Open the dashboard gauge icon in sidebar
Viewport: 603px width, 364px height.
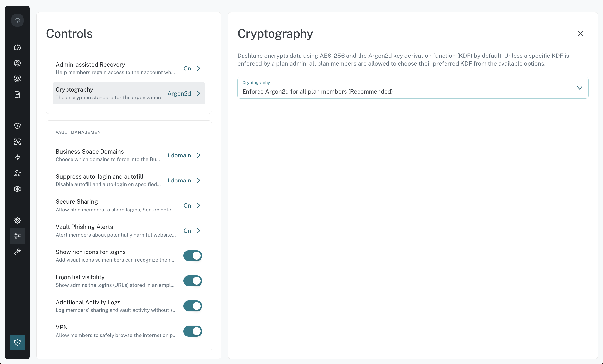pos(17,47)
